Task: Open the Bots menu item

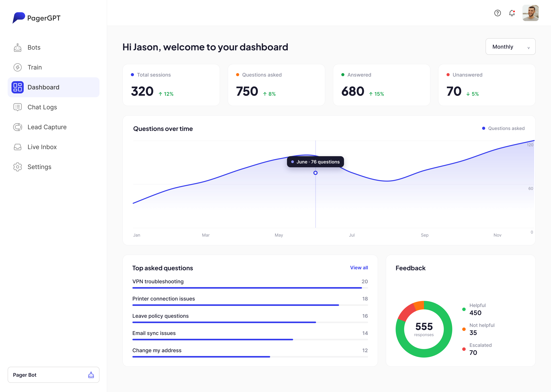Action: tap(54, 47)
